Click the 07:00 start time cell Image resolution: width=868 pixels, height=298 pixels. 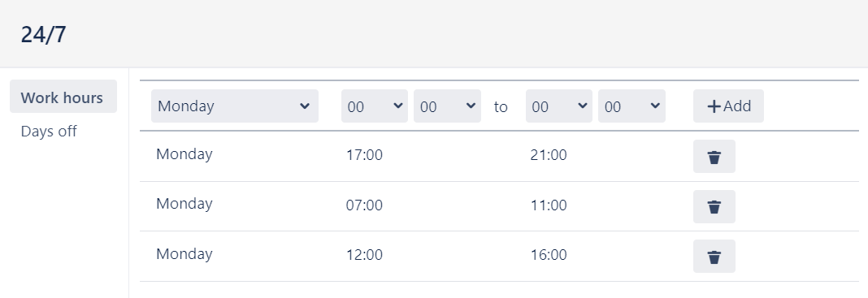click(x=364, y=205)
